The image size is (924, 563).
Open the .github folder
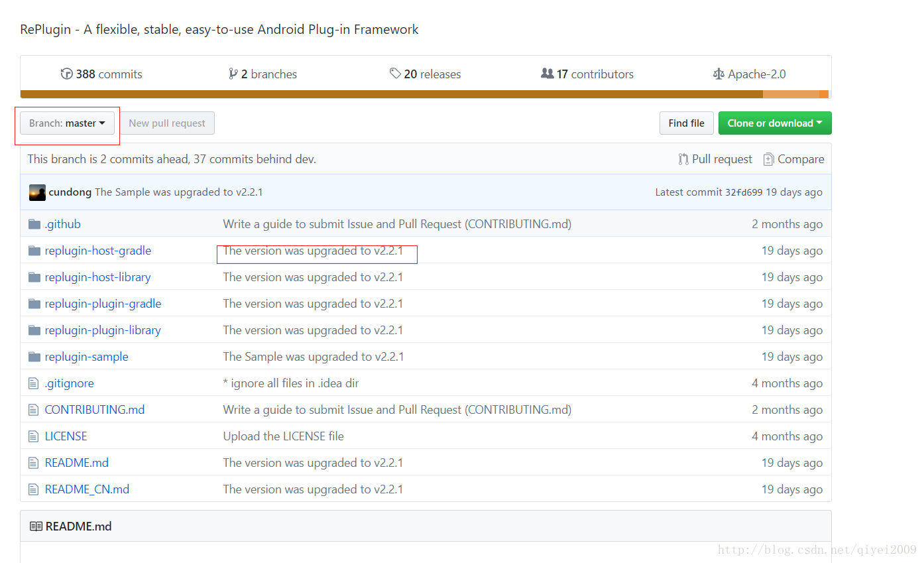62,224
